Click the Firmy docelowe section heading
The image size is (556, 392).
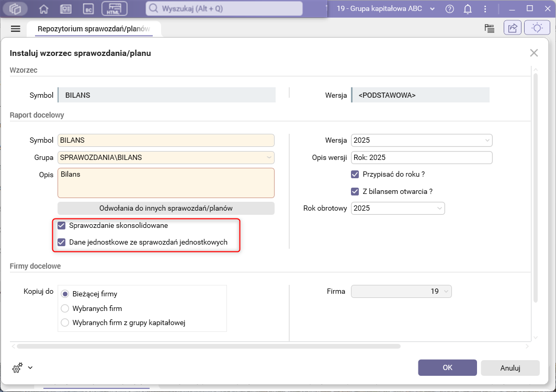coord(35,266)
